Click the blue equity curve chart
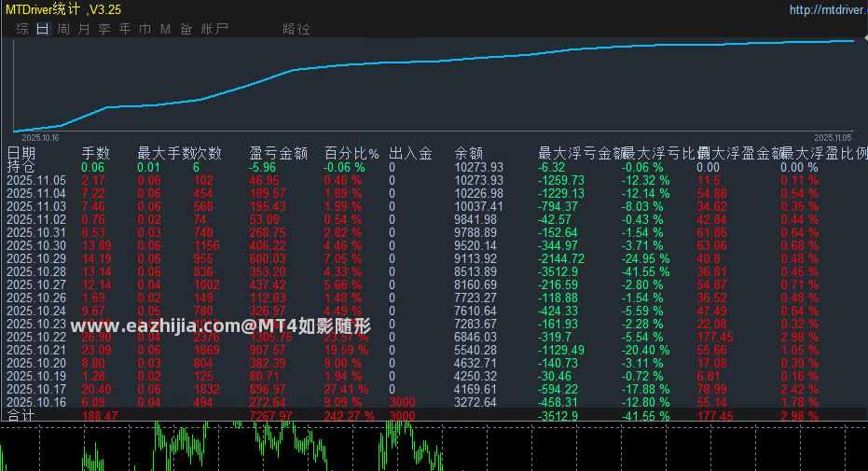The width and height of the screenshot is (868, 471). tap(434, 85)
